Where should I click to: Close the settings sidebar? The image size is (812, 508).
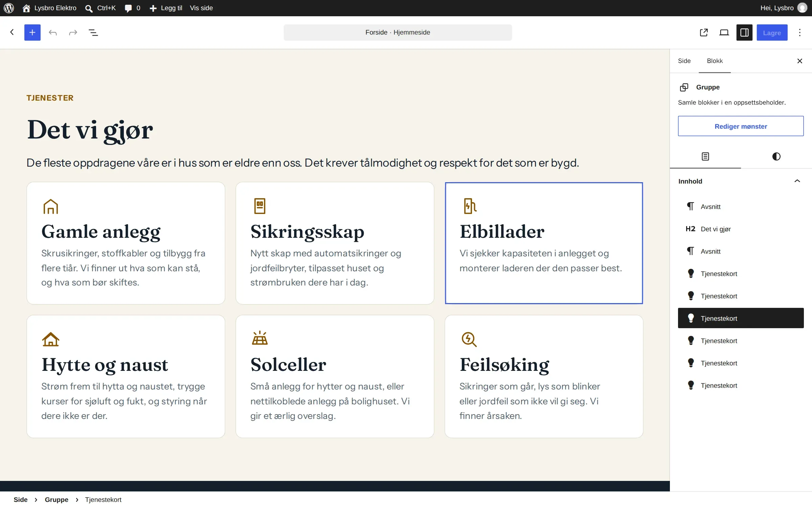[x=800, y=61]
